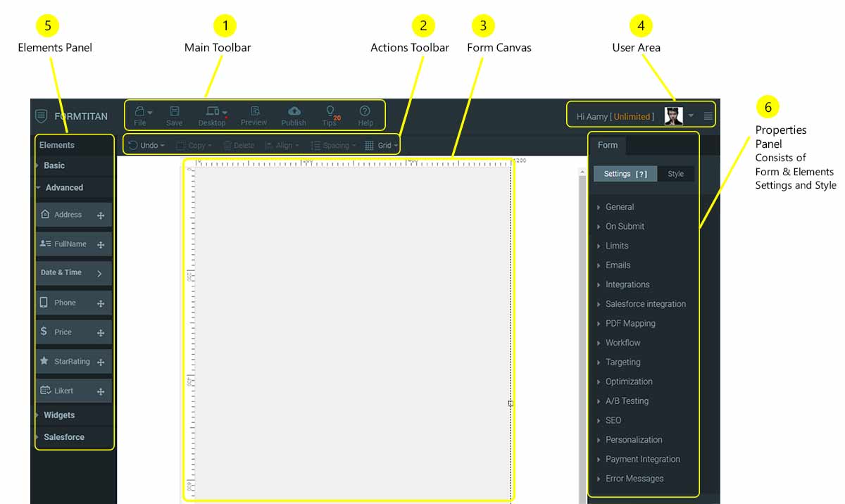Open the Date & Time submenu
The height and width of the screenshot is (504, 845).
(73, 273)
